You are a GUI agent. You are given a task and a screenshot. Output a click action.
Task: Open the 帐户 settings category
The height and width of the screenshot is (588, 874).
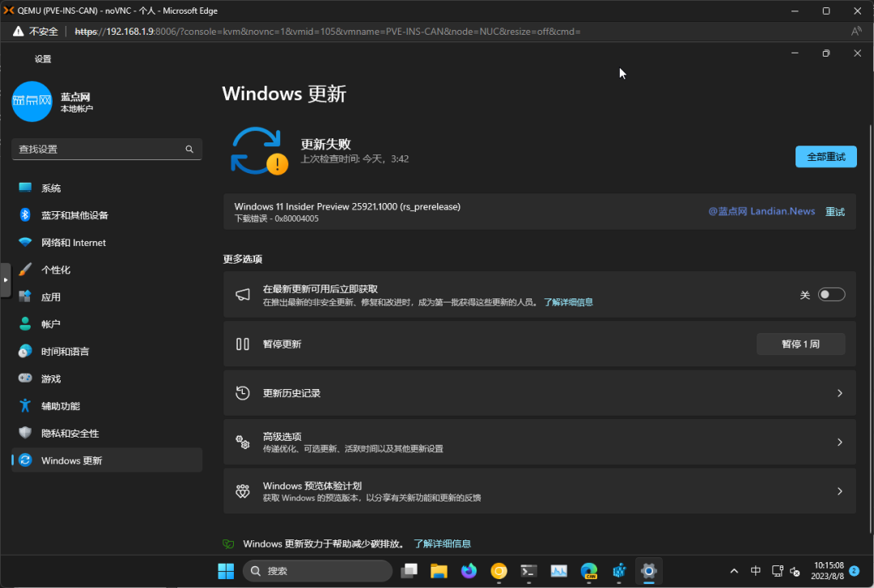107,324
